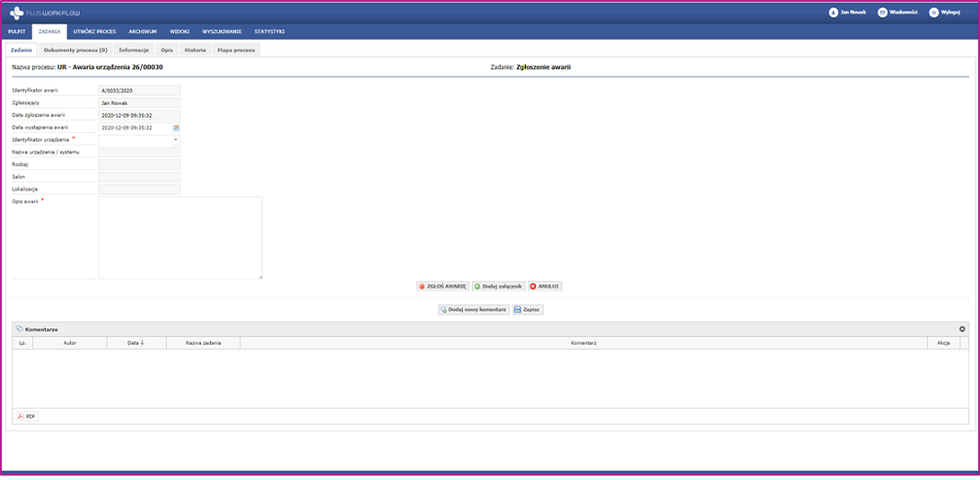980x480 pixels.
Task: Open the UTWÓRZ PROCES menu
Action: tap(94, 31)
